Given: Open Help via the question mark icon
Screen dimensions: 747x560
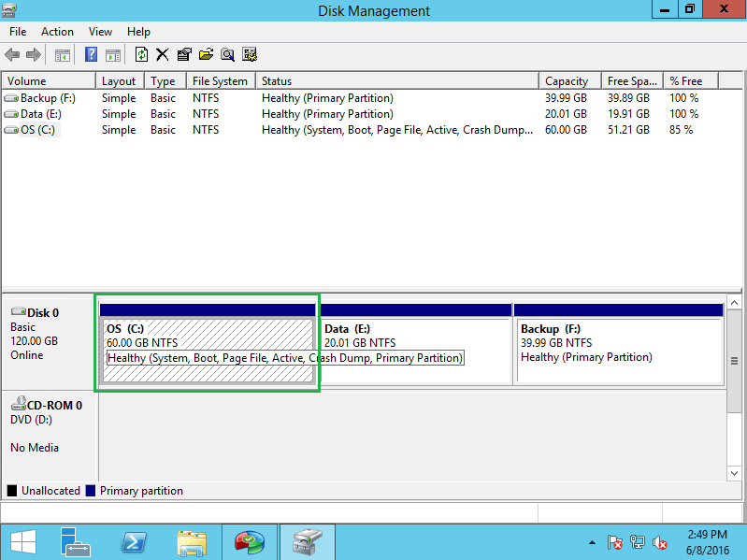Looking at the screenshot, I should [91, 54].
